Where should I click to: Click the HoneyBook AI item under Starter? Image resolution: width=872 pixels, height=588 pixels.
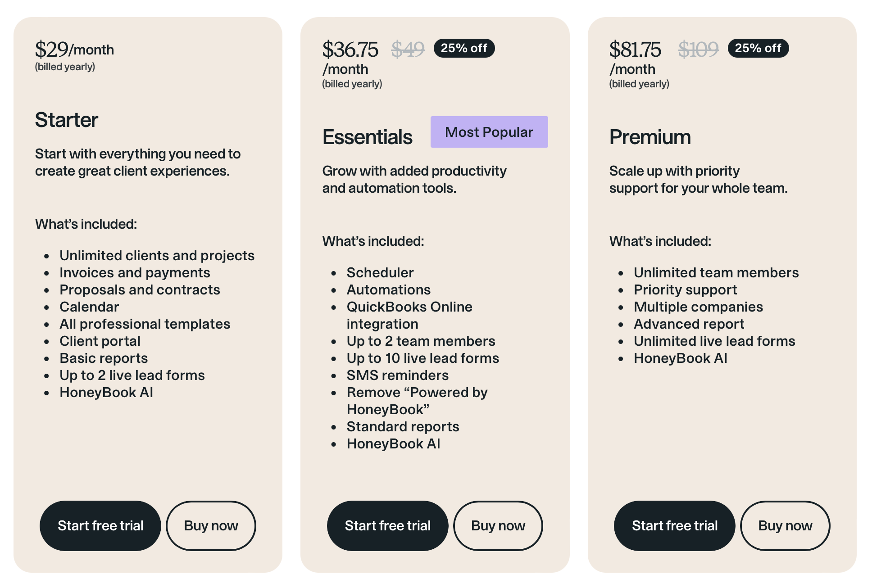(106, 392)
